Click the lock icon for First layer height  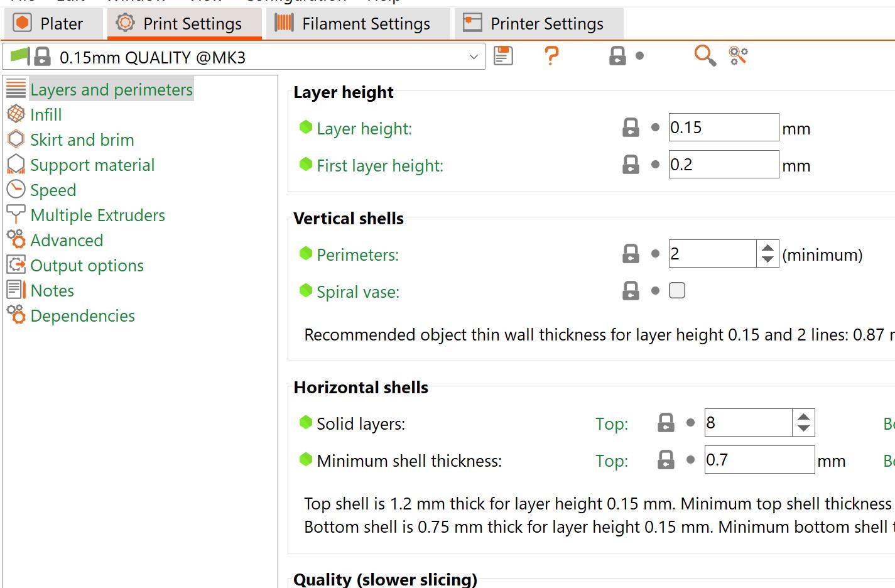[x=631, y=165]
